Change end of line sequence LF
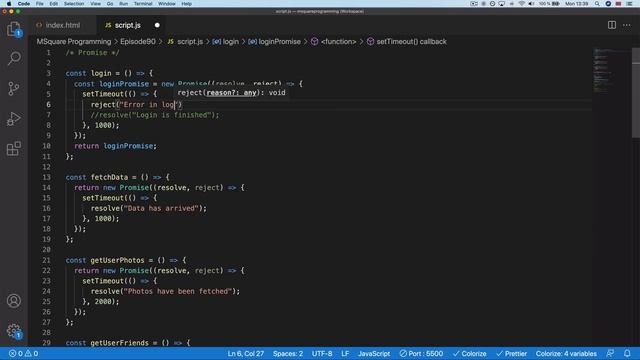This screenshot has width=640, height=360. pyautogui.click(x=345, y=353)
